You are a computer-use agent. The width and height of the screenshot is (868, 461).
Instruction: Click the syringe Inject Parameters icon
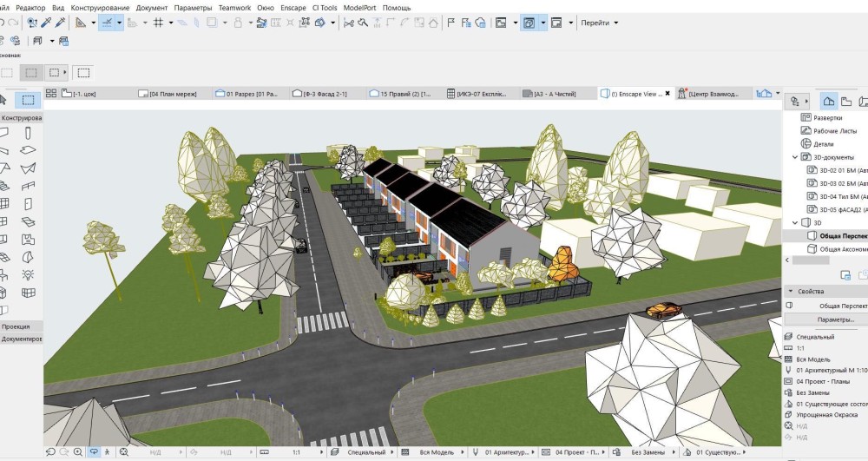pos(61,23)
